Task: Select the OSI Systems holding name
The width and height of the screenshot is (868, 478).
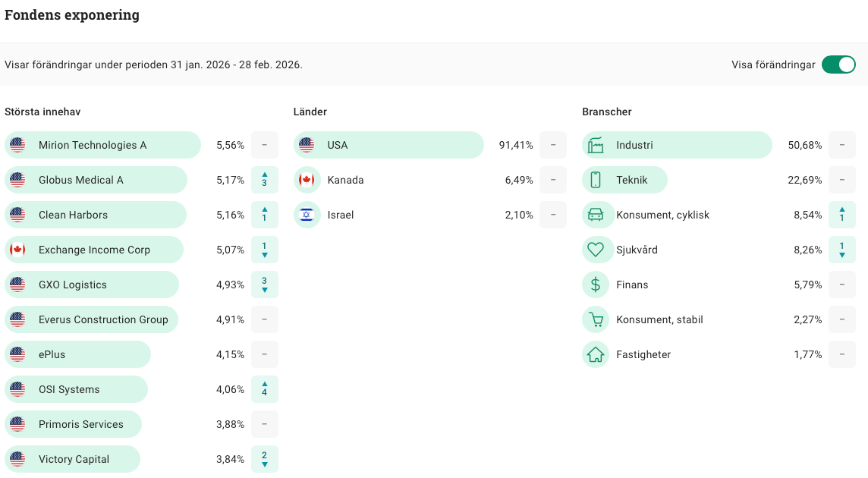Action: [69, 389]
